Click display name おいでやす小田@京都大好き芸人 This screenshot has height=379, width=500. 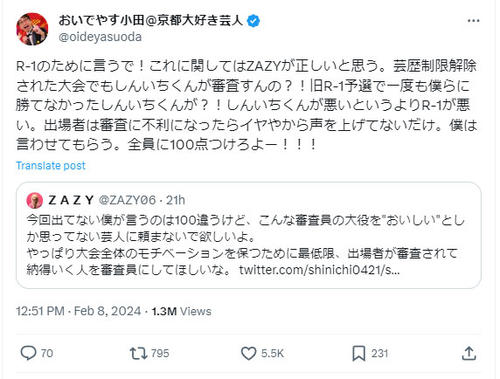(151, 21)
